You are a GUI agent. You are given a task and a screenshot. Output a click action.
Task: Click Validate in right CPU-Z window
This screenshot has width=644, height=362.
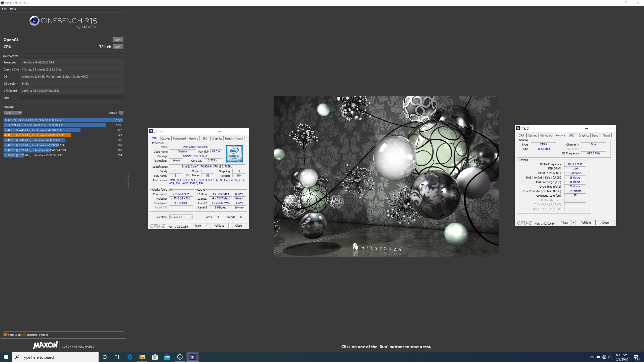[586, 223]
